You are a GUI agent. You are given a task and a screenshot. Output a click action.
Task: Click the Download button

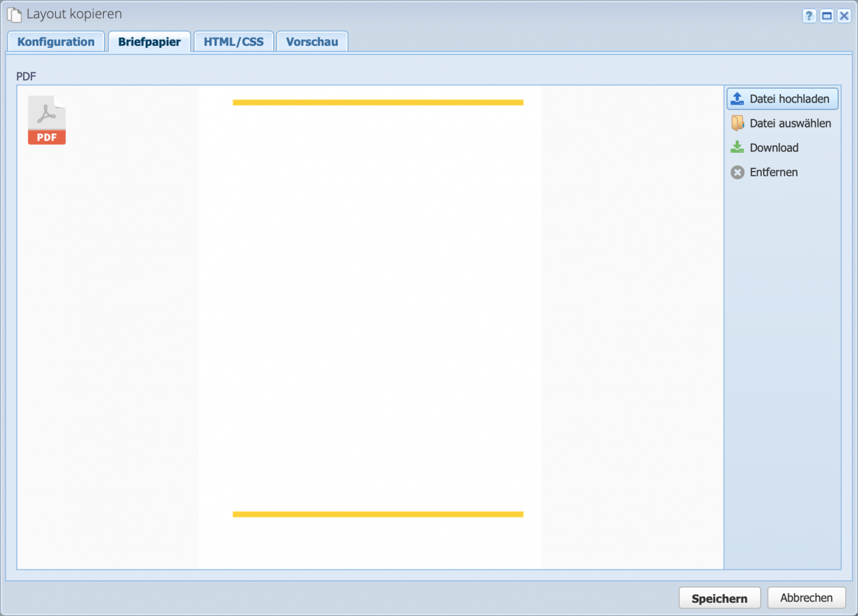click(x=774, y=147)
